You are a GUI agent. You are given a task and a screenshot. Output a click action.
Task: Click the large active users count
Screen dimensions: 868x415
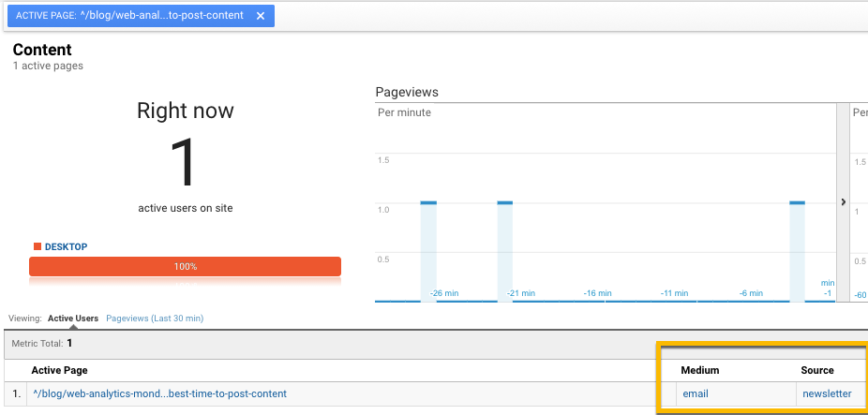pos(185,163)
